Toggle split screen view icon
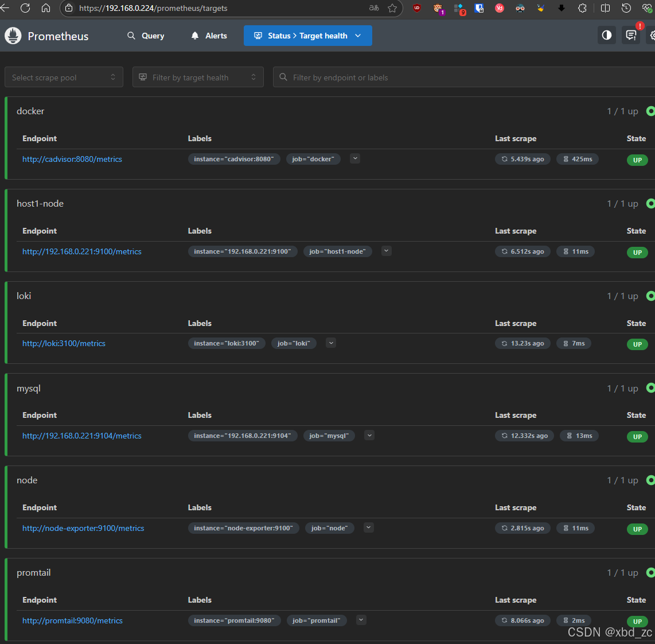 (x=605, y=8)
